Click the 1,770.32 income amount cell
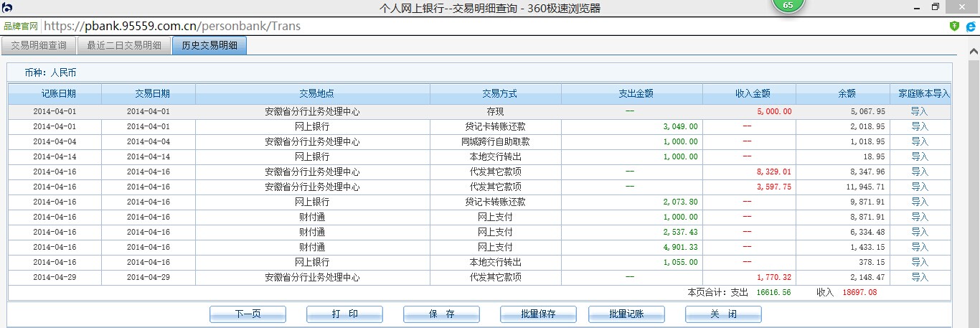This screenshot has width=980, height=328. pos(774,277)
